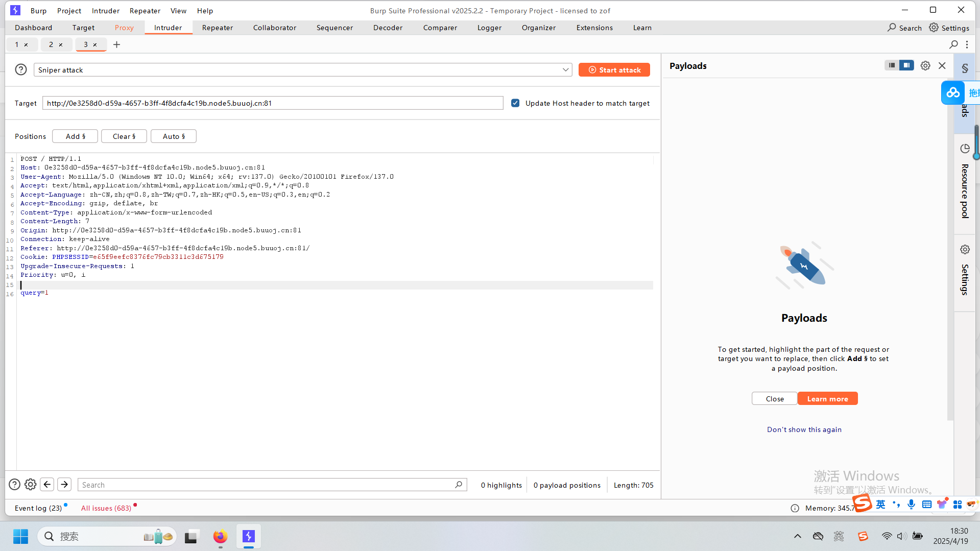Switch to the Target tab
Screen dimensions: 980x551
[83, 28]
